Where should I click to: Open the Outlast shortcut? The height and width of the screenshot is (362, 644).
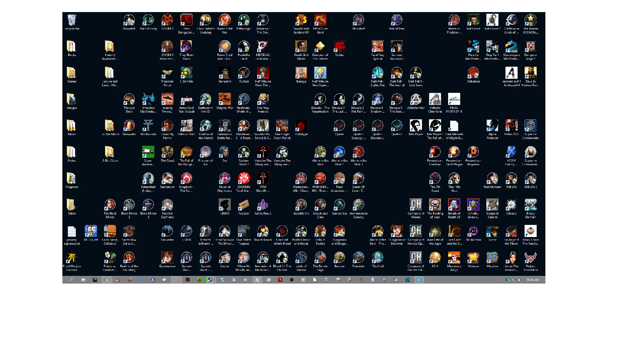click(244, 75)
